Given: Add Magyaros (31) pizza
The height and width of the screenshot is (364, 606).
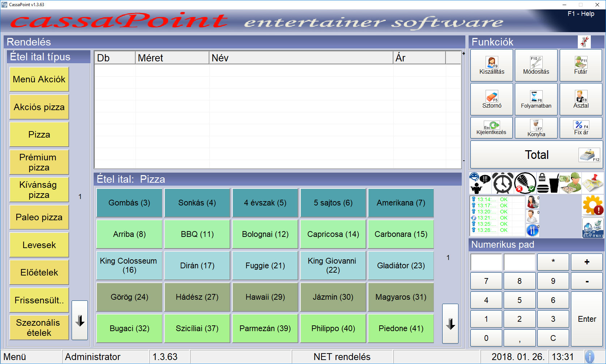Looking at the screenshot, I should pos(401,297).
